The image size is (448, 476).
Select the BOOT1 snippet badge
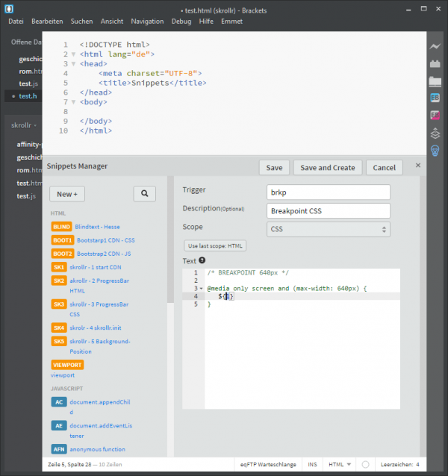[x=63, y=240]
